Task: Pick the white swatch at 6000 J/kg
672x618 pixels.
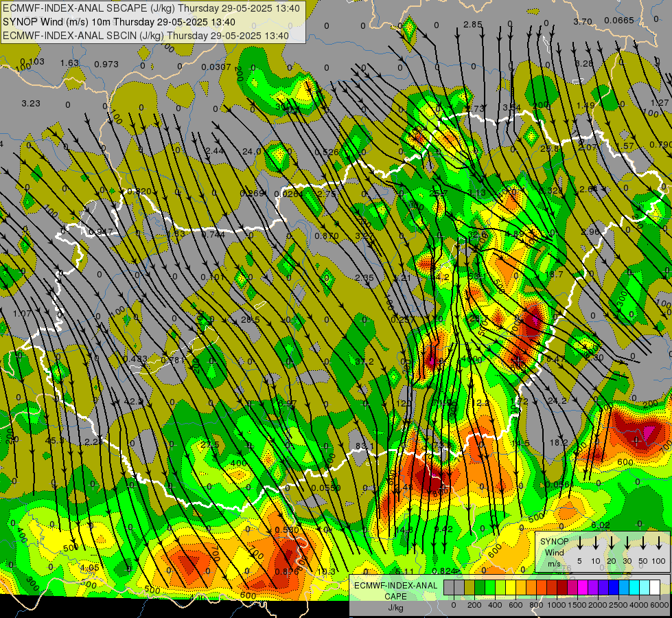Action: coord(654,587)
